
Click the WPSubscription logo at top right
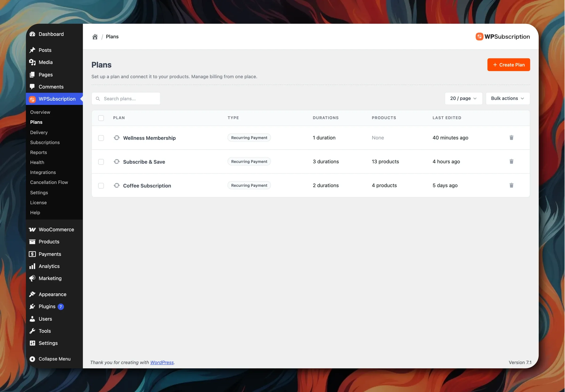click(x=503, y=36)
